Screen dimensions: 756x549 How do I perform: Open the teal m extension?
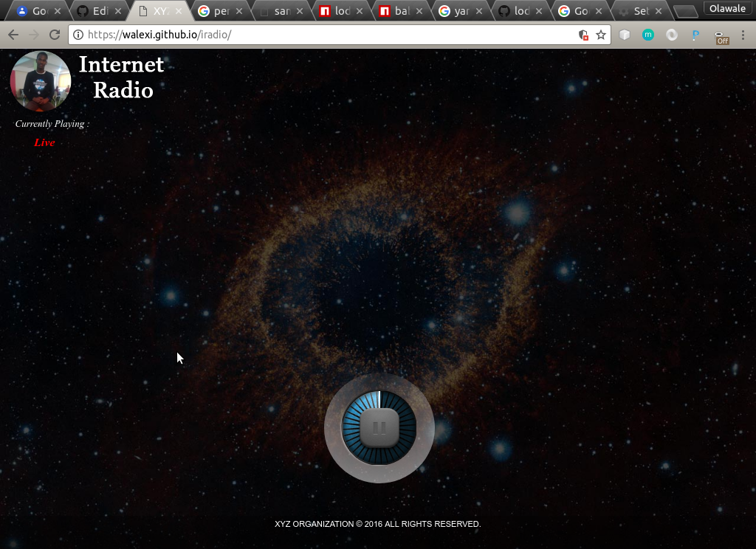tap(648, 35)
